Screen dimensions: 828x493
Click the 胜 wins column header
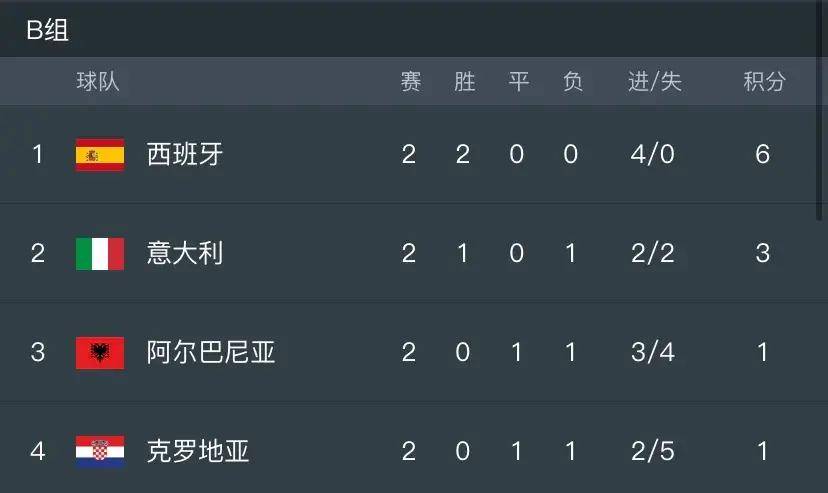pos(464,82)
